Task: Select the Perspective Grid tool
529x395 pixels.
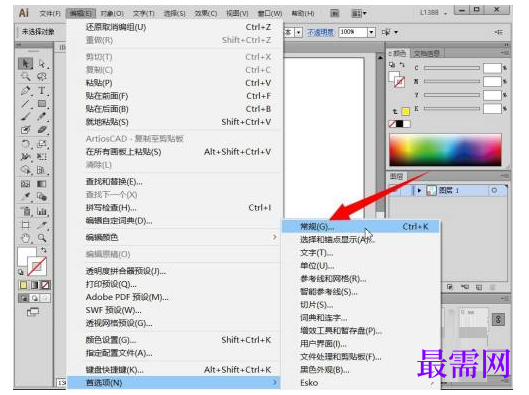Action: click(42, 170)
